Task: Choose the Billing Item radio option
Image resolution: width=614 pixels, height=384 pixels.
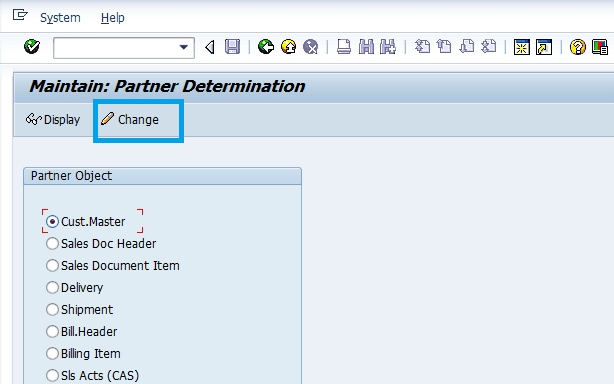Action: (x=52, y=353)
